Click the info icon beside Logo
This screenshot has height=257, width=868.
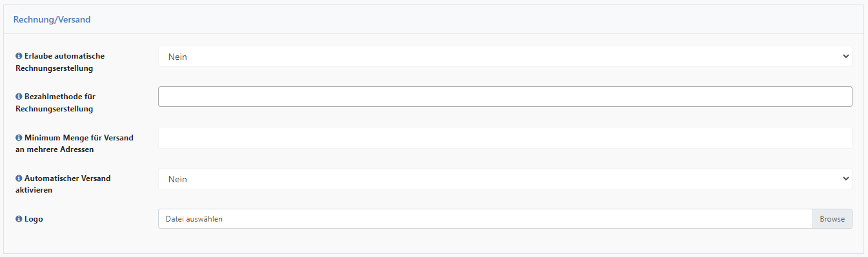click(18, 219)
